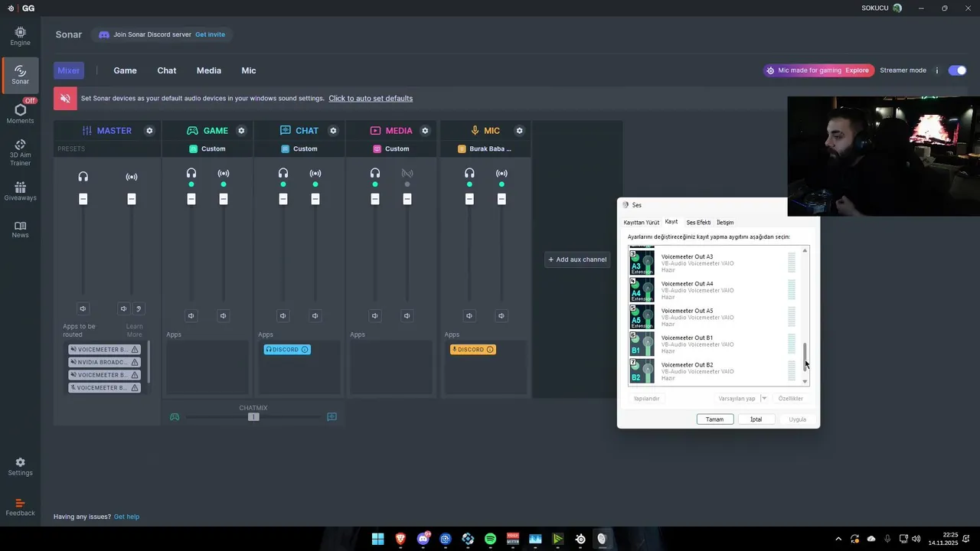The height and width of the screenshot is (551, 980).
Task: Open the MEDIA Custom preset dropdown
Action: tap(391, 149)
